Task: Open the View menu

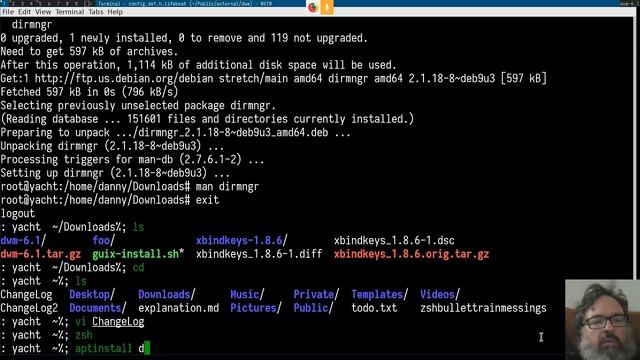Action: [x=43, y=12]
